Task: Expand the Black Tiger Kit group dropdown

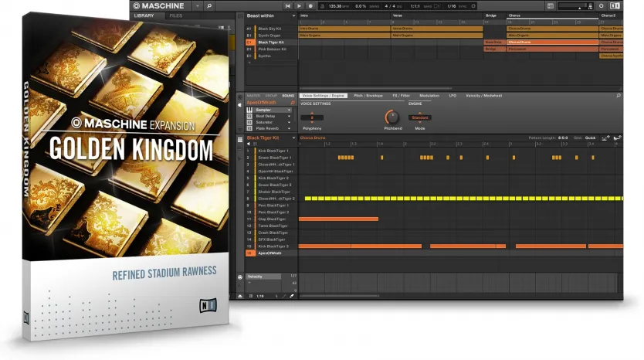Action: (293, 138)
